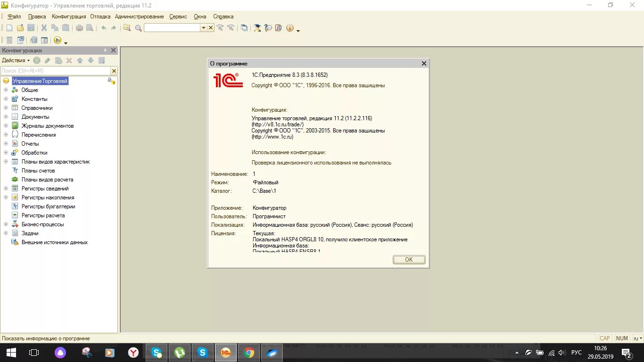Open uTorrent from the taskbar
The image size is (644, 362).
click(x=180, y=352)
